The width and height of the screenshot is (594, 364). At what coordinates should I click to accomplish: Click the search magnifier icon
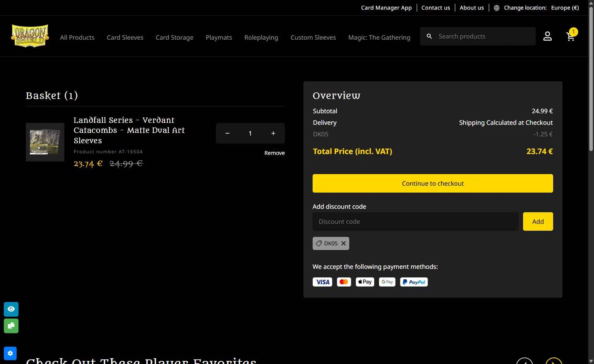click(x=429, y=36)
